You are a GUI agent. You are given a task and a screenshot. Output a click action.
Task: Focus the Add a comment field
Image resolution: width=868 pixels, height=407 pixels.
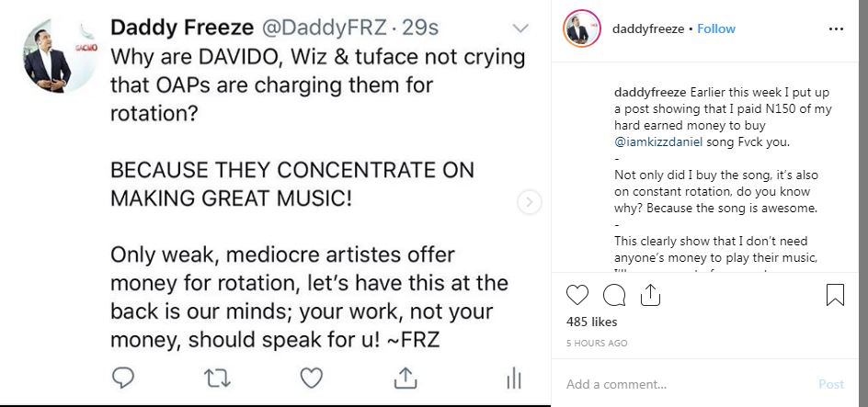680,384
